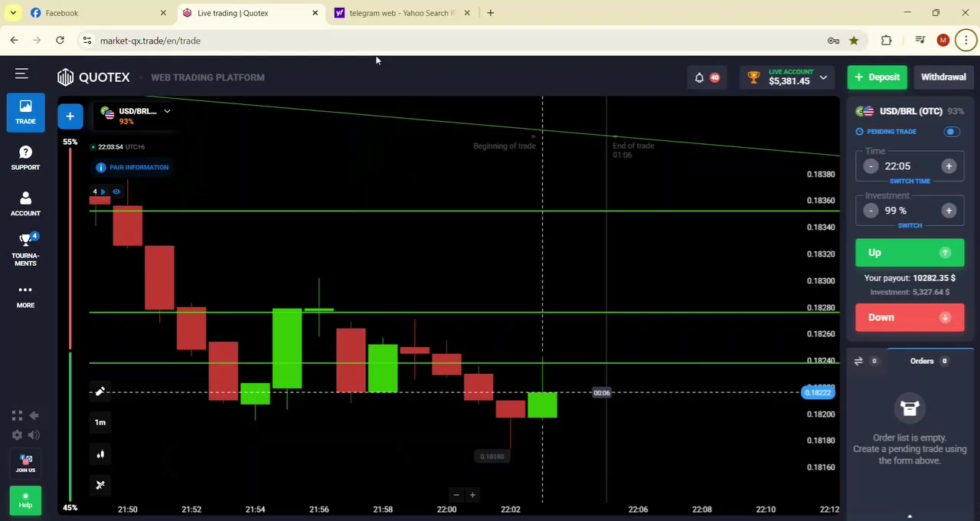The width and height of the screenshot is (980, 521).
Task: Open Chrome three-dot menu
Action: (x=966, y=41)
